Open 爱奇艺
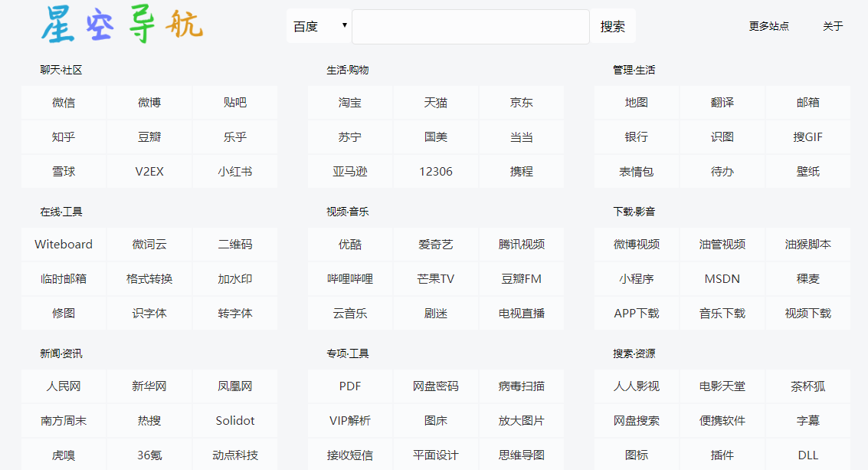The width and height of the screenshot is (868, 470). 436,245
